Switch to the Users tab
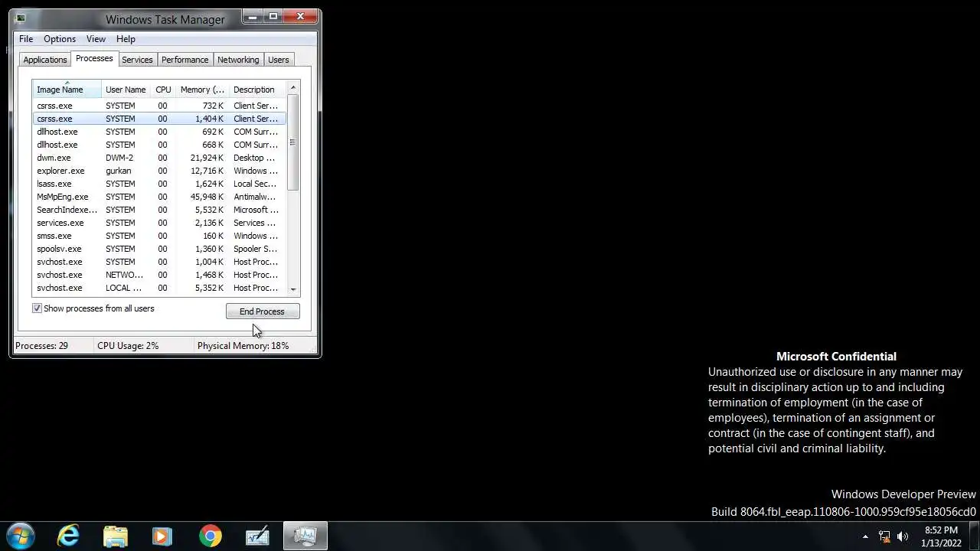The width and height of the screenshot is (980, 551). pyautogui.click(x=279, y=60)
